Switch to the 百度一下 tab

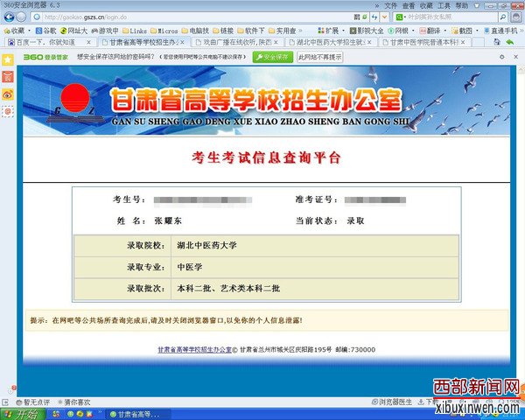click(x=45, y=41)
